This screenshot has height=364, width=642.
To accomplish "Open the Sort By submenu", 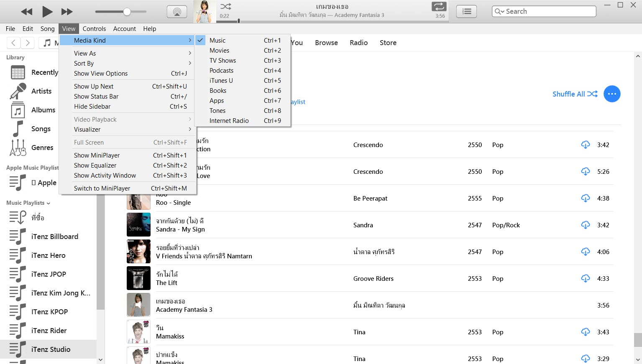I will point(84,63).
